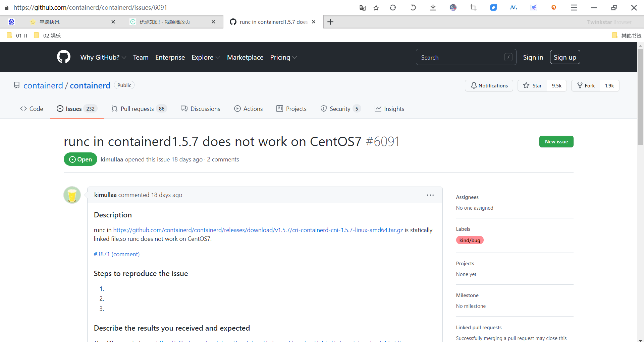Open browser downloads icon
The image size is (644, 342).
[433, 7]
